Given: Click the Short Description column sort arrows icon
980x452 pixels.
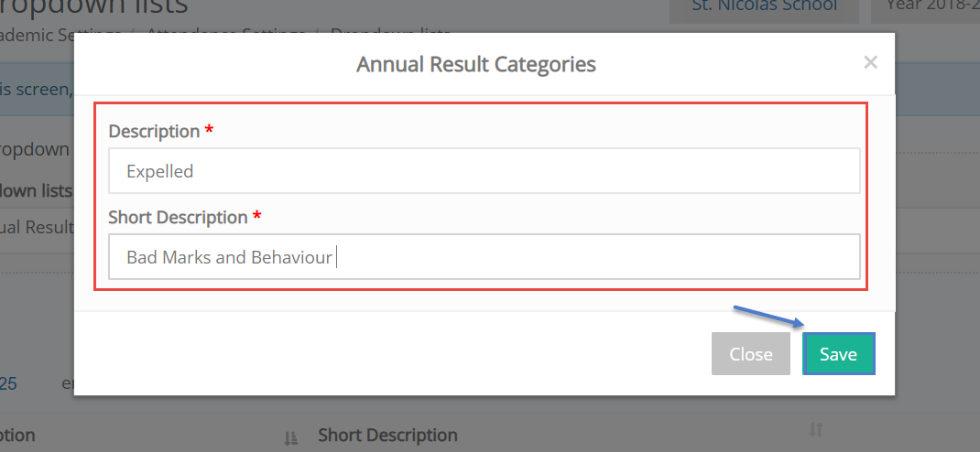Looking at the screenshot, I should click(816, 430).
